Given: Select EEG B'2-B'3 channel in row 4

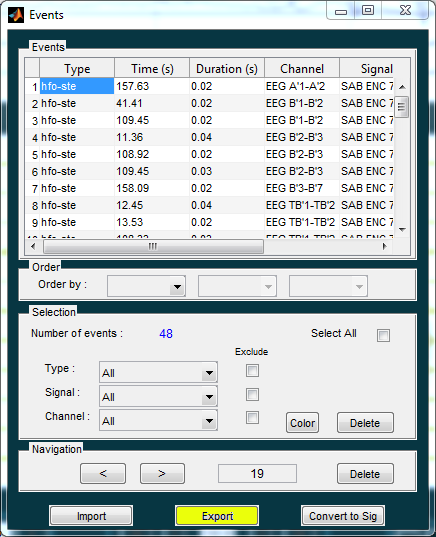Looking at the screenshot, I should click(x=302, y=137).
